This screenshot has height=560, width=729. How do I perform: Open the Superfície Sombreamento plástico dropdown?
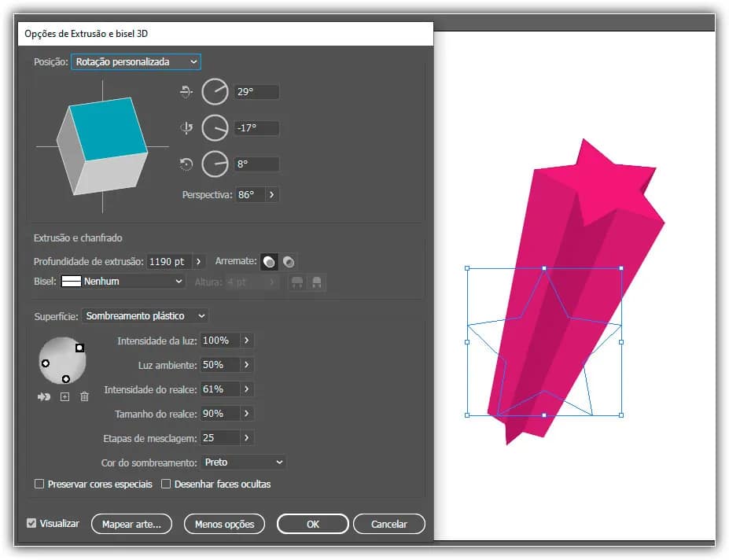pyautogui.click(x=145, y=316)
